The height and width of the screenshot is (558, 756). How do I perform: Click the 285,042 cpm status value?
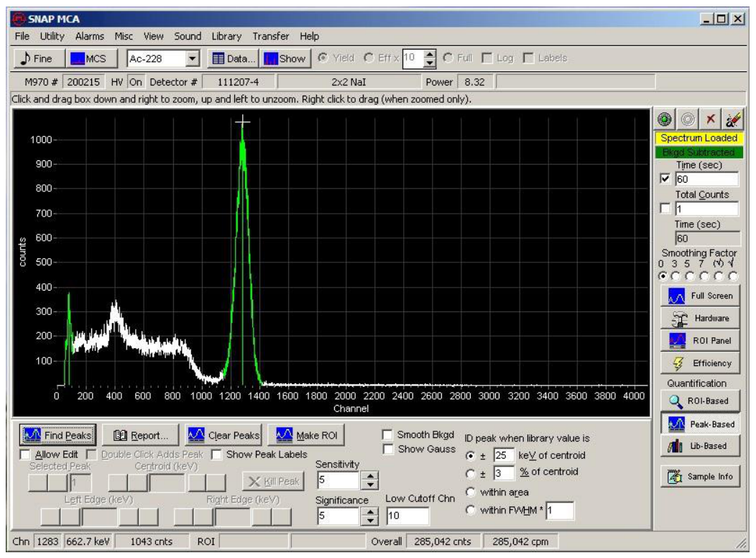(x=521, y=541)
